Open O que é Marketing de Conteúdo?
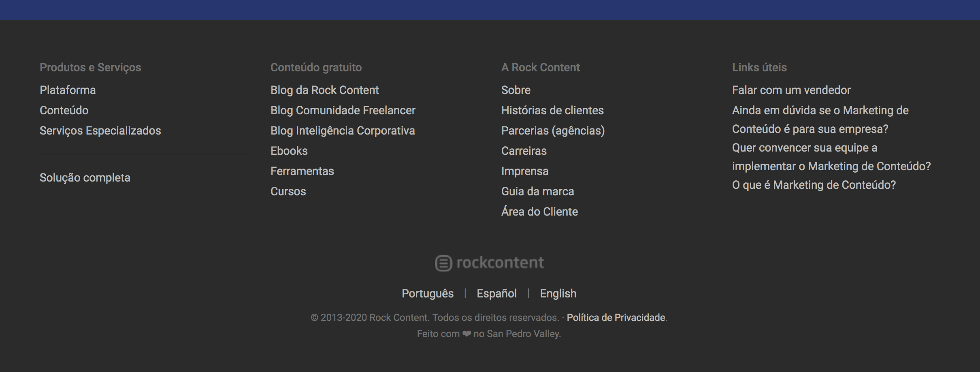980x372 pixels. click(814, 185)
